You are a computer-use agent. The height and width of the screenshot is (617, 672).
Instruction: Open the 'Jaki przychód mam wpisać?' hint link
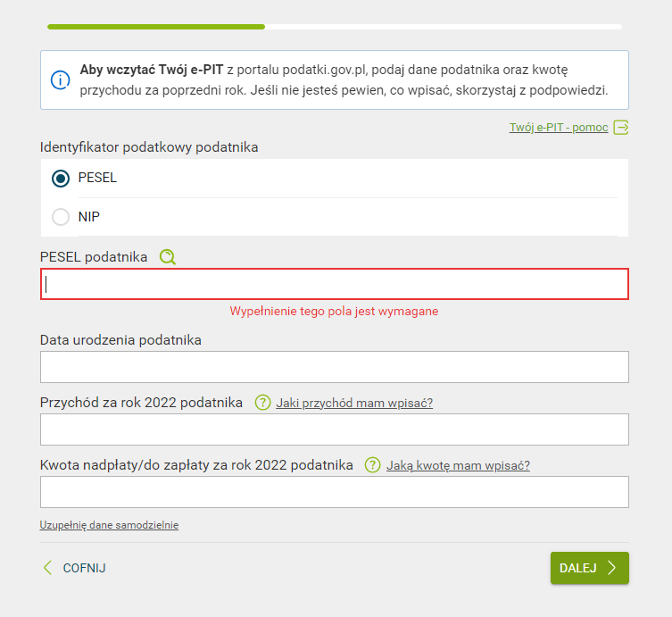point(354,403)
